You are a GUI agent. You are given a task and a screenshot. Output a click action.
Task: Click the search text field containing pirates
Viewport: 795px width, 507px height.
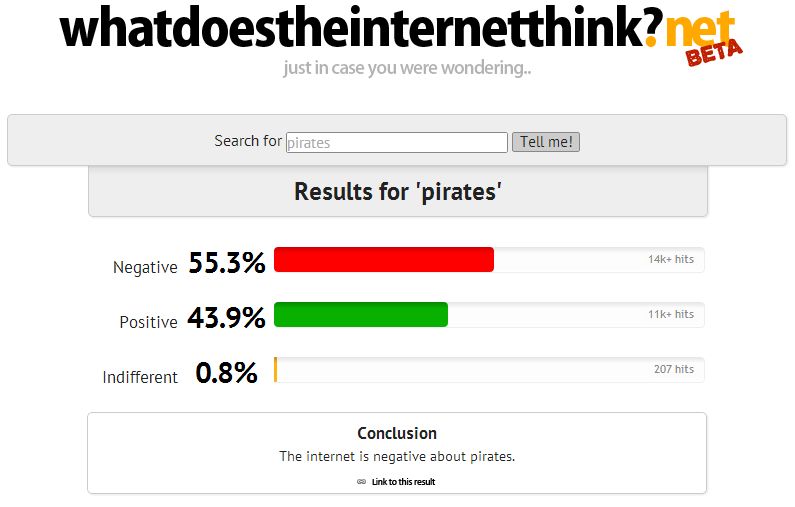[x=397, y=143]
